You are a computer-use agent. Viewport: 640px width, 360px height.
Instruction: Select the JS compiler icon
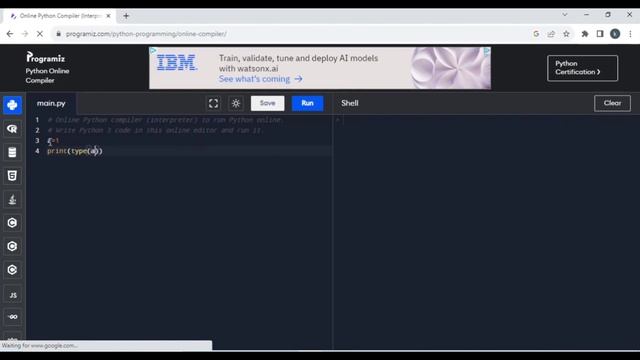(12, 295)
